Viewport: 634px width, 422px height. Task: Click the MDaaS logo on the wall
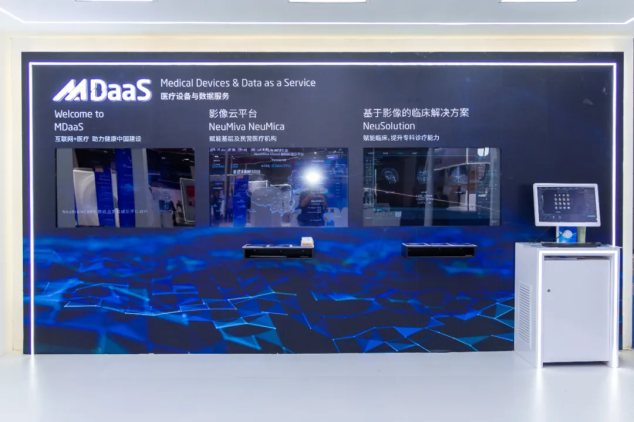click(x=102, y=90)
